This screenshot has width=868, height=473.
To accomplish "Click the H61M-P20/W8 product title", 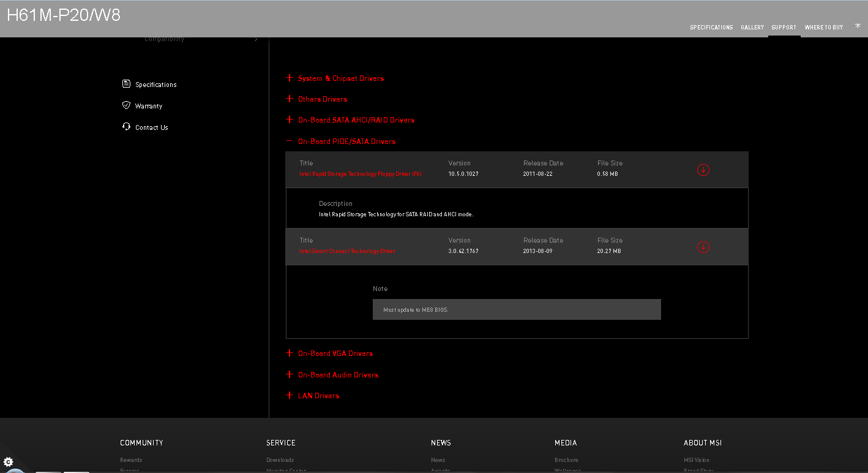I will (64, 15).
